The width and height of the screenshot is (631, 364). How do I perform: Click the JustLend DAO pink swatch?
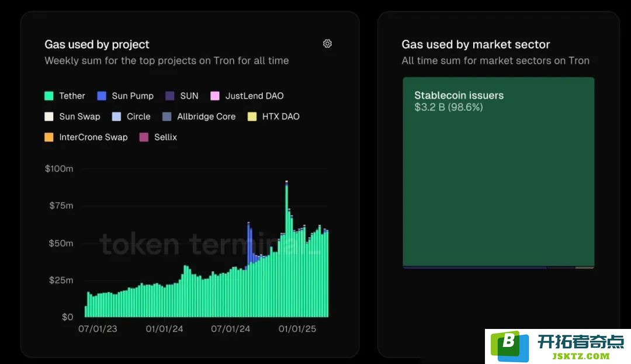(215, 96)
